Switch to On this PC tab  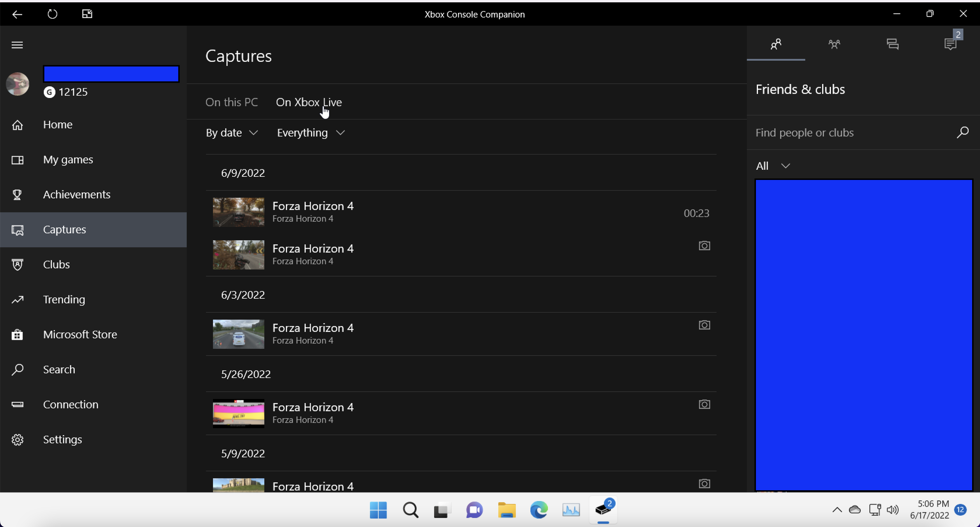coord(232,102)
